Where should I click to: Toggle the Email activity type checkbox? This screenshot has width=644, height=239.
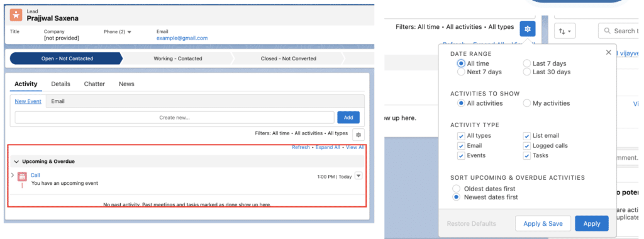[460, 146]
